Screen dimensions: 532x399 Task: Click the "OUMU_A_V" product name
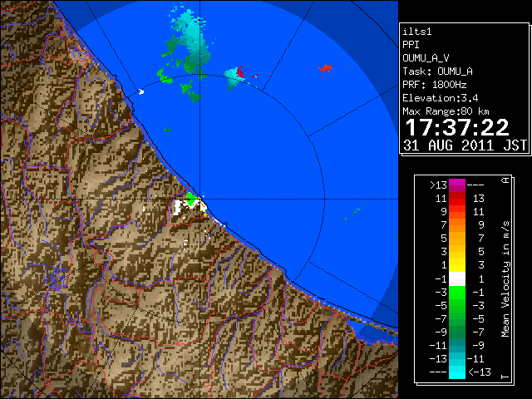(x=426, y=58)
